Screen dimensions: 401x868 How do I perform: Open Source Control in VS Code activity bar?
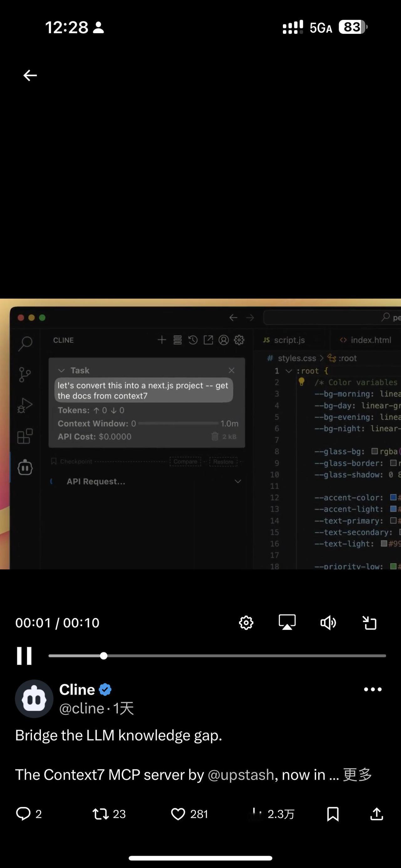(25, 374)
